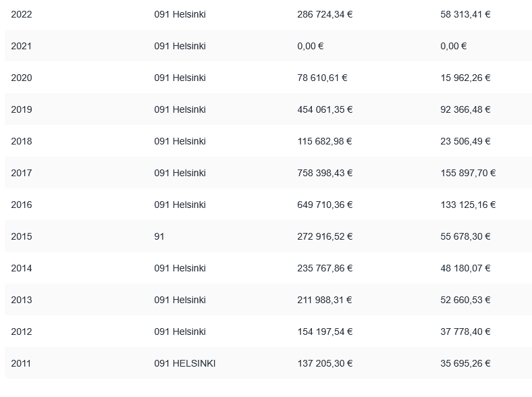Select the 758 398,43 € amount
Viewport: 532px width, 397px height.
(325, 173)
